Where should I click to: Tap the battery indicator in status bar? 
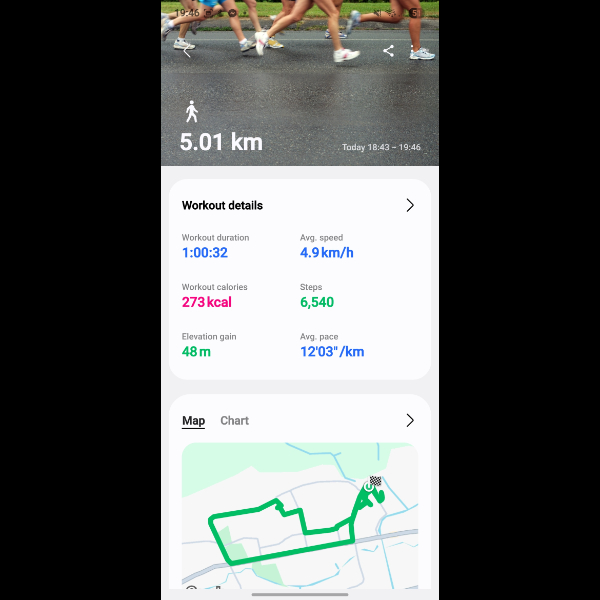point(415,13)
